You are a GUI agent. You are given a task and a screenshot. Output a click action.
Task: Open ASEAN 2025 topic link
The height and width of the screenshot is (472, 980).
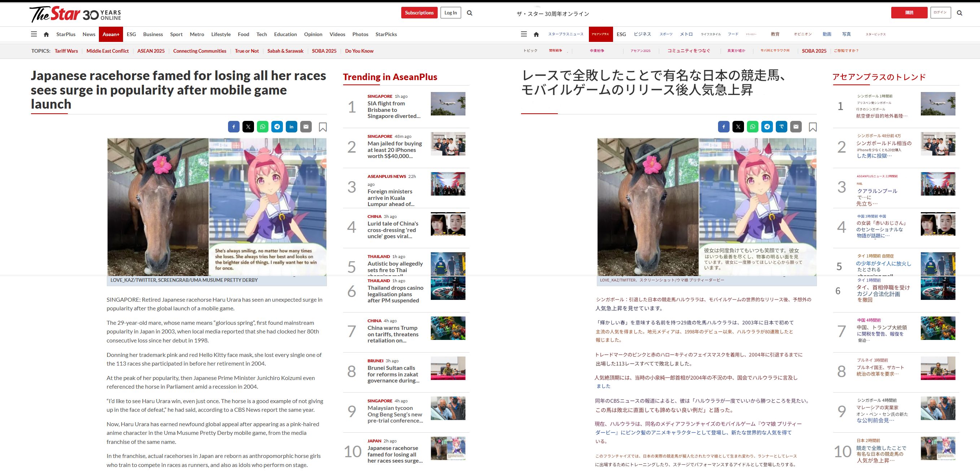(x=151, y=51)
